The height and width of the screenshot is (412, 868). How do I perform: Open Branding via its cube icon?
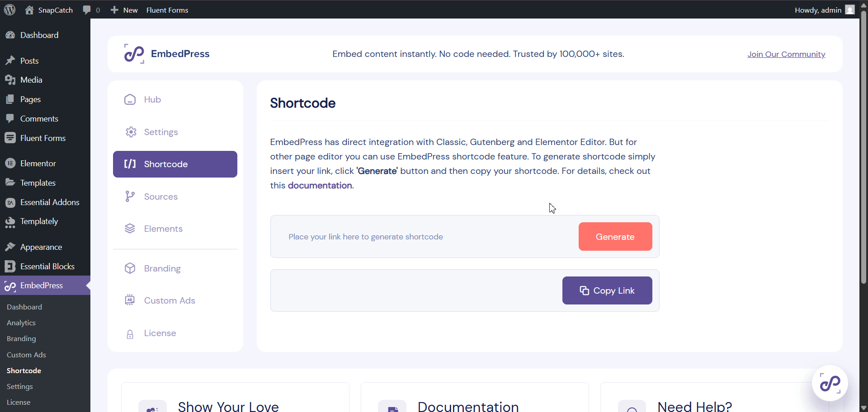pos(130,268)
